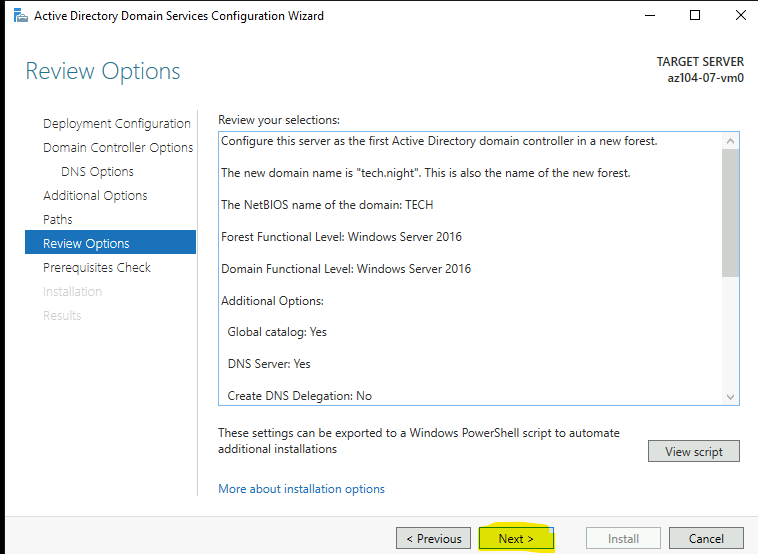The width and height of the screenshot is (758, 554).
Task: Select DNS Options in sidebar
Action: pos(97,172)
